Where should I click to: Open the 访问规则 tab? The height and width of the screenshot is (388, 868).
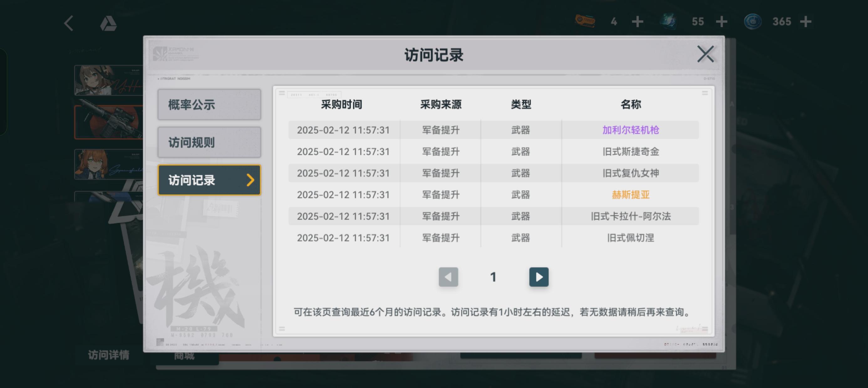[209, 142]
